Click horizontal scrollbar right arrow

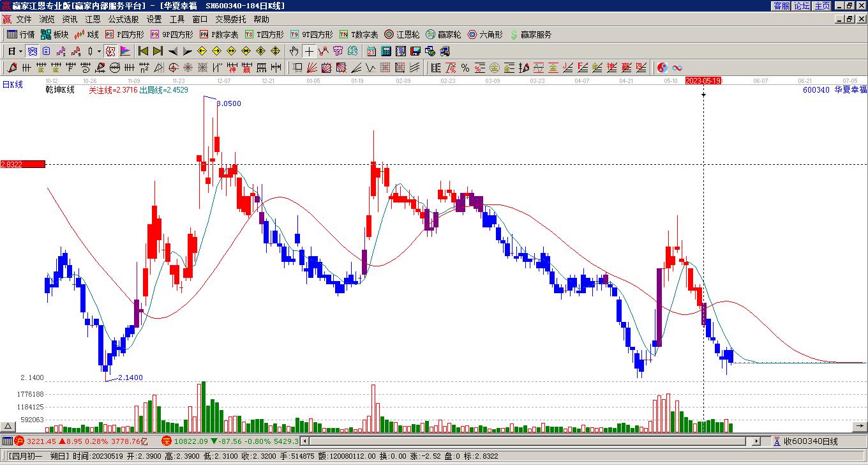[756, 441]
